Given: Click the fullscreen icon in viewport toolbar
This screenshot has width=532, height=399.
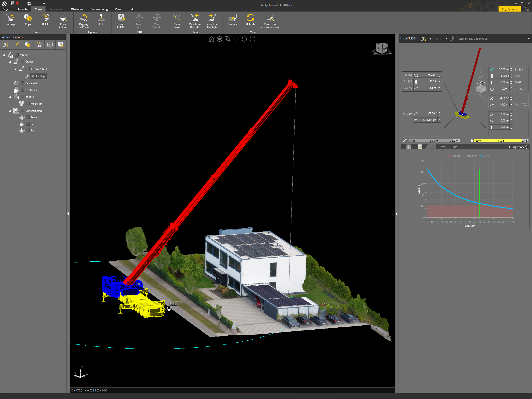Looking at the screenshot, I should point(252,39).
